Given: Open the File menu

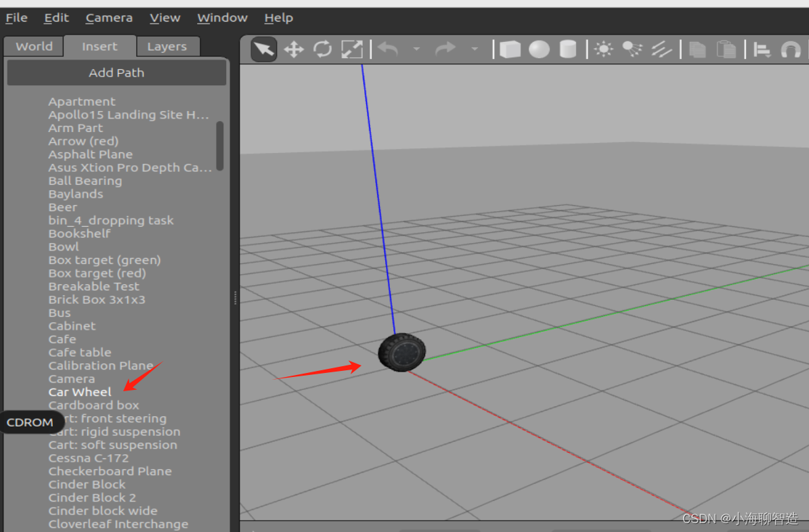Looking at the screenshot, I should (x=16, y=18).
